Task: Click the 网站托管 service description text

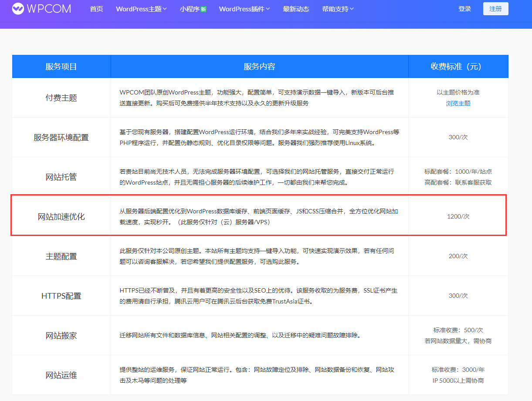Action: pos(257,177)
